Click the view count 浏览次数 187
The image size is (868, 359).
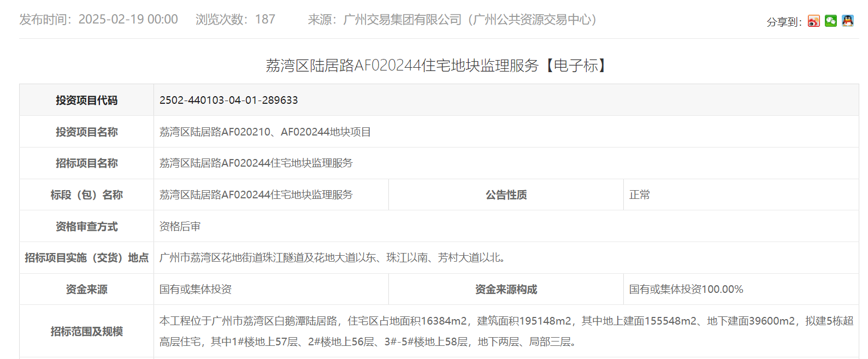235,20
